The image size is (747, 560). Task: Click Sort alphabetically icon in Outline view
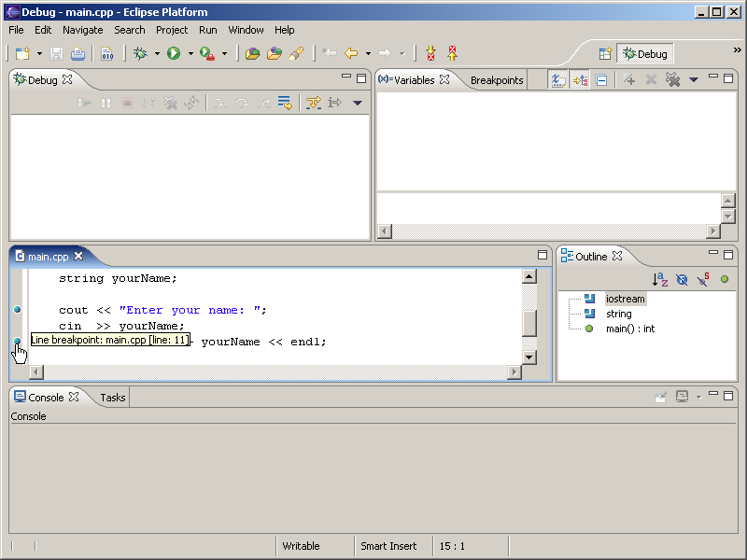coord(659,279)
